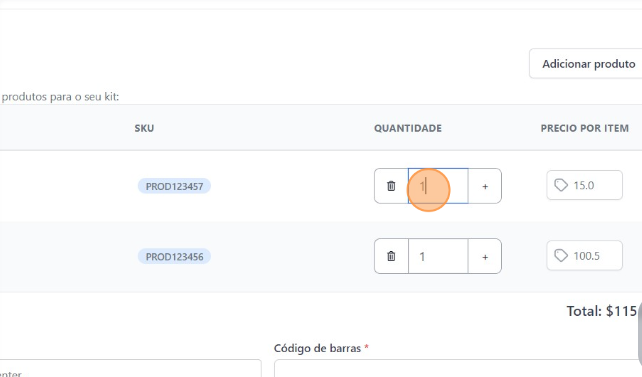Increase PROD123457 quantity with plus button
The width and height of the screenshot is (642, 377).
click(x=485, y=186)
